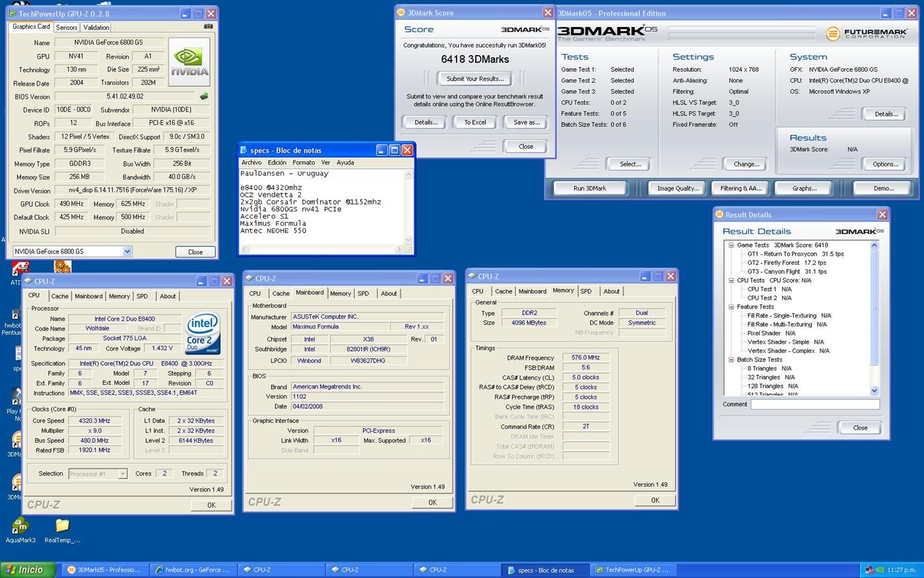This screenshot has height=578, width=924.
Task: Click the Options... button in Results
Action: tap(886, 164)
